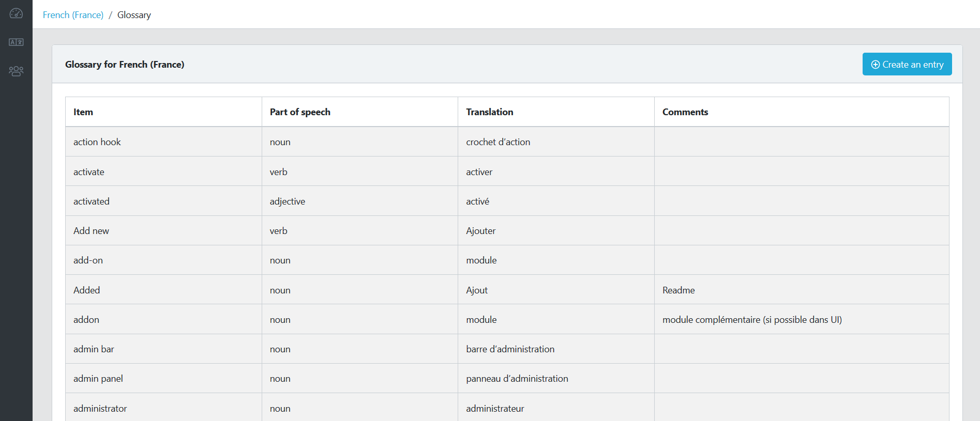Select the 'Add new' item cell

(x=163, y=230)
